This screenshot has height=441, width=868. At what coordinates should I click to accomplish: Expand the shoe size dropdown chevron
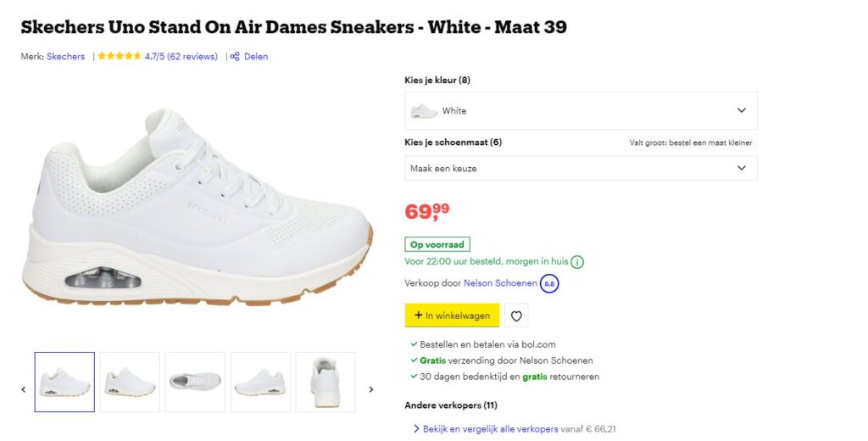742,168
